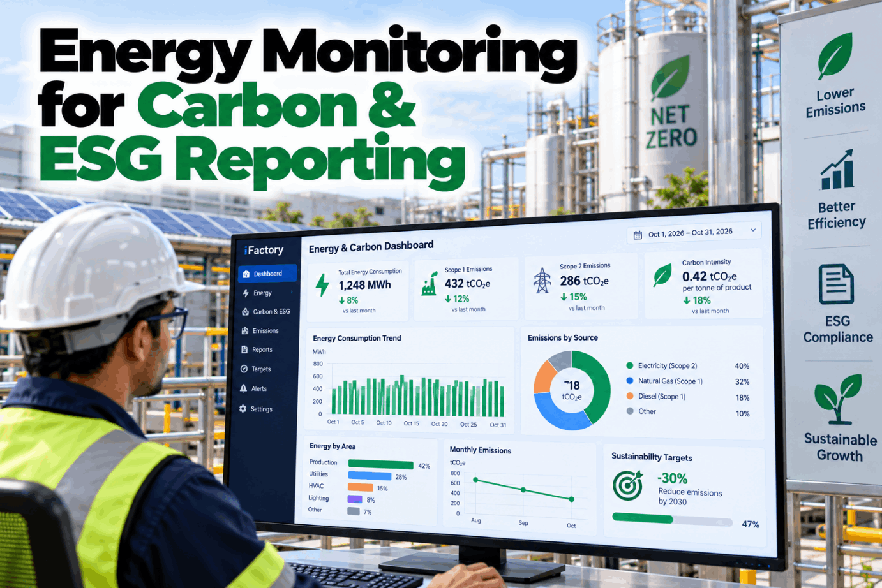Select gray Other legend dot
This screenshot has width=882, height=588.
pos(630,411)
